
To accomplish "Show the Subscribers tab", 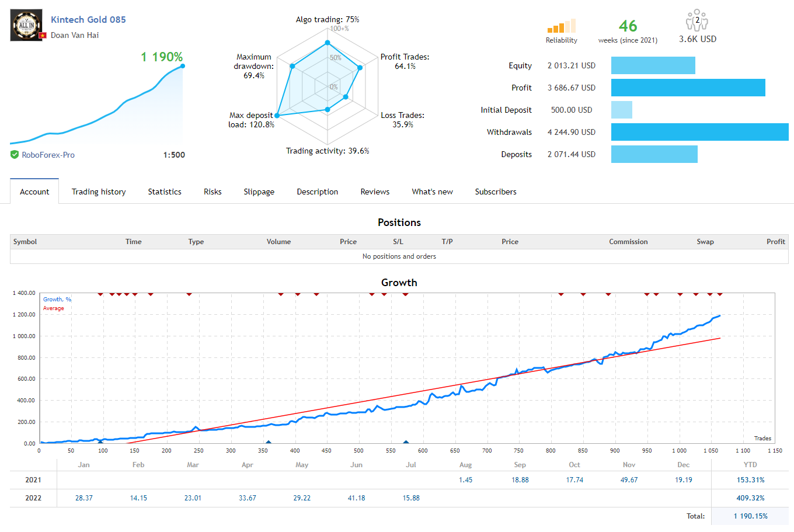I will pyautogui.click(x=496, y=192).
